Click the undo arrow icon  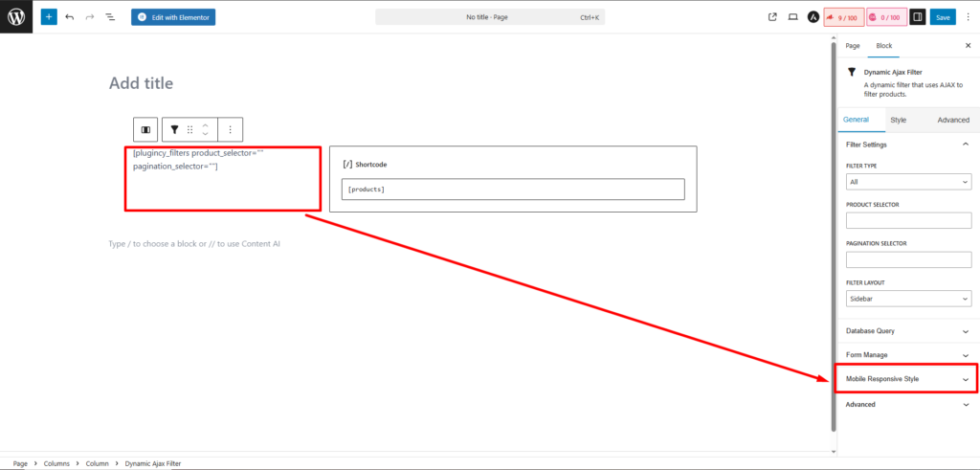[x=70, y=17]
